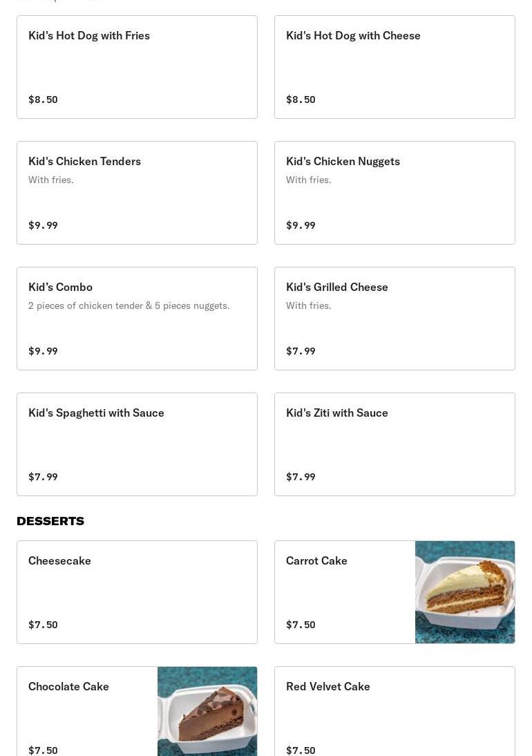Open Kid's Chicken Nuggets item details
Viewport: 532px width, 756px height.
395,193
